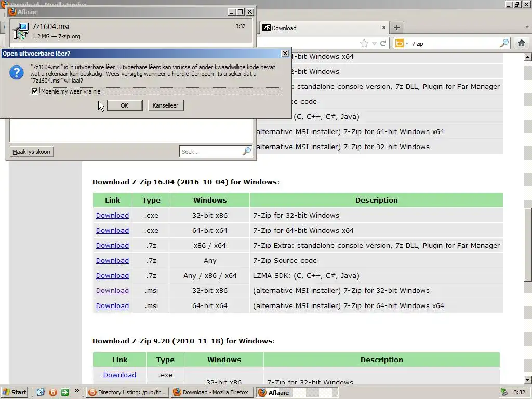Download 16.04 .exe for 64-bit x64

(112, 230)
